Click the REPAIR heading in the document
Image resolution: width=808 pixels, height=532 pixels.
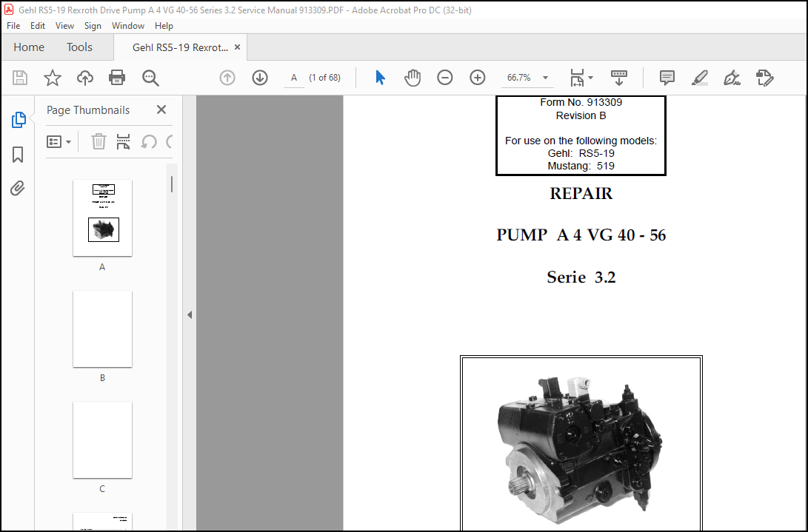[581, 194]
